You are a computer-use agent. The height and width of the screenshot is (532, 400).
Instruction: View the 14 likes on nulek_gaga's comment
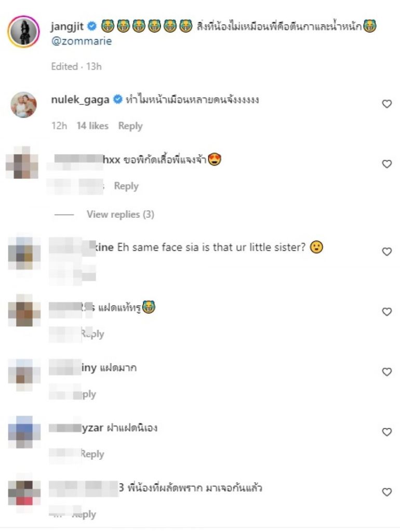(92, 126)
